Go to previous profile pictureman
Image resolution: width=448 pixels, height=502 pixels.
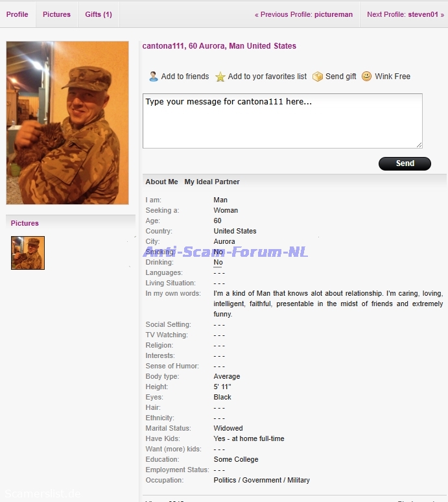point(303,14)
